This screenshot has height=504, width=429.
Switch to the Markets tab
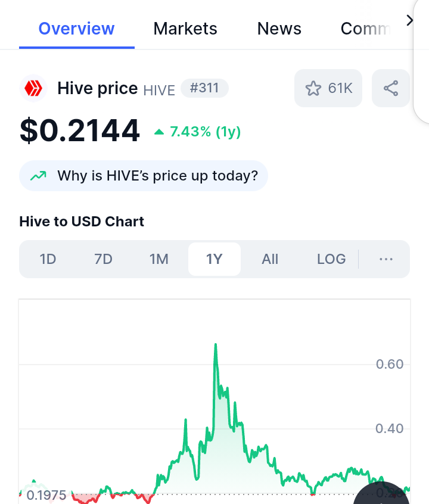point(185,29)
